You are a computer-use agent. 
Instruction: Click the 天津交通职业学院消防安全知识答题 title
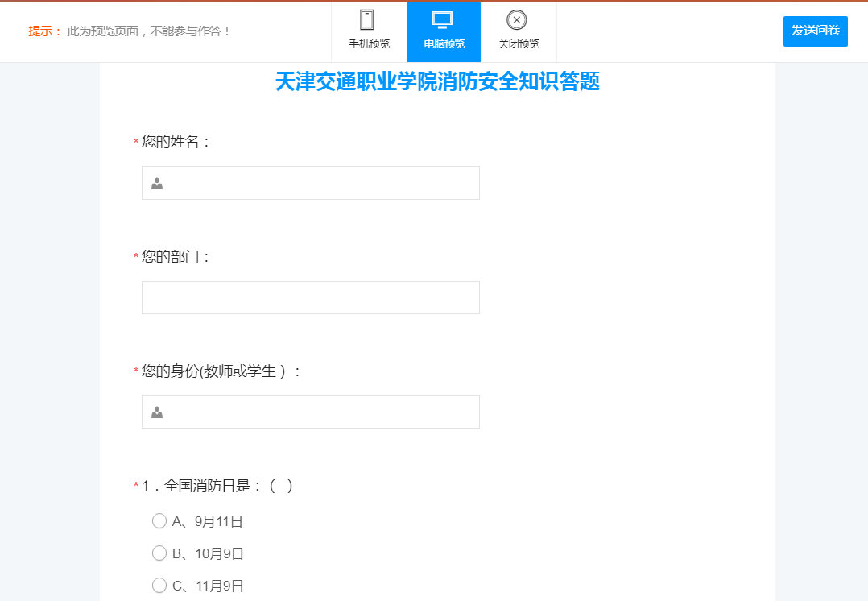click(x=437, y=82)
